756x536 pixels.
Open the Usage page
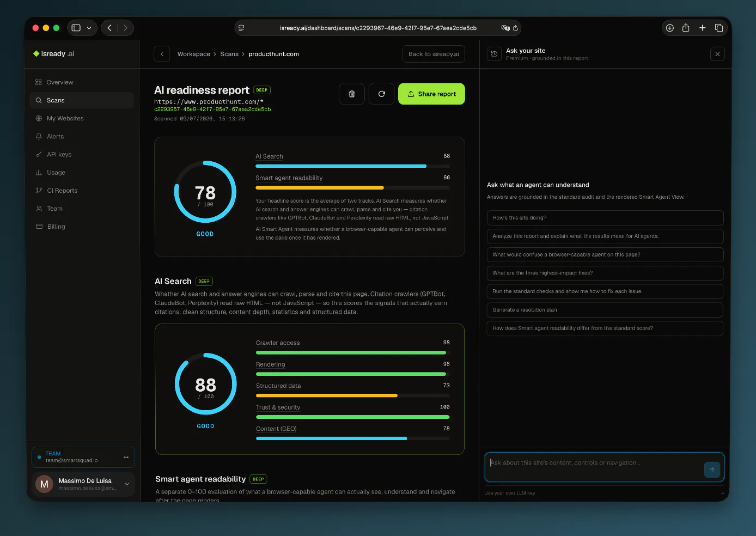82,172
